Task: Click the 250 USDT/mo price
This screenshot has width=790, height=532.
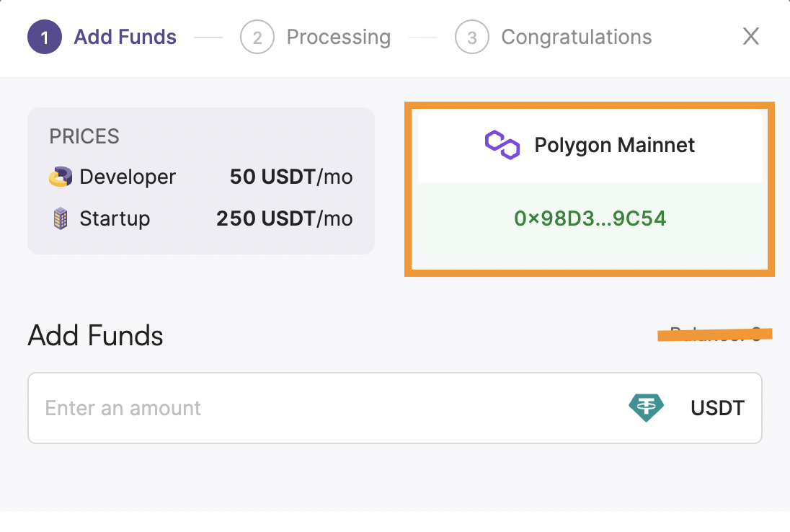Action: click(285, 218)
